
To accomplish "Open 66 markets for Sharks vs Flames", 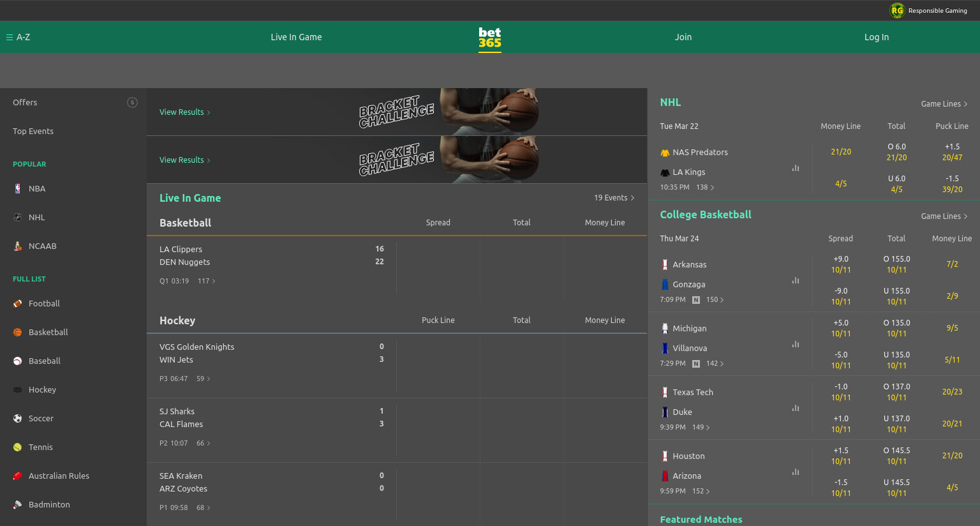I will point(204,443).
